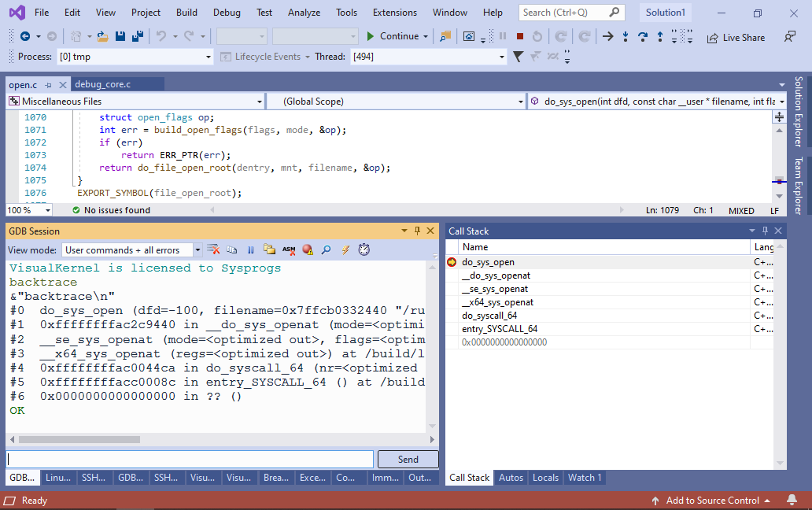Open the Process dropdown showing [0] tmp
This screenshot has width=812, height=510.
pyautogui.click(x=209, y=57)
